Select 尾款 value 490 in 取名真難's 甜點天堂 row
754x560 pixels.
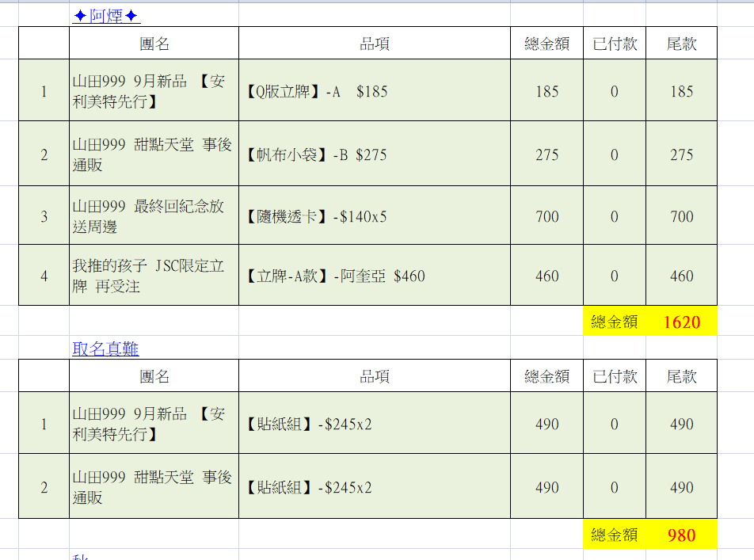coord(681,486)
